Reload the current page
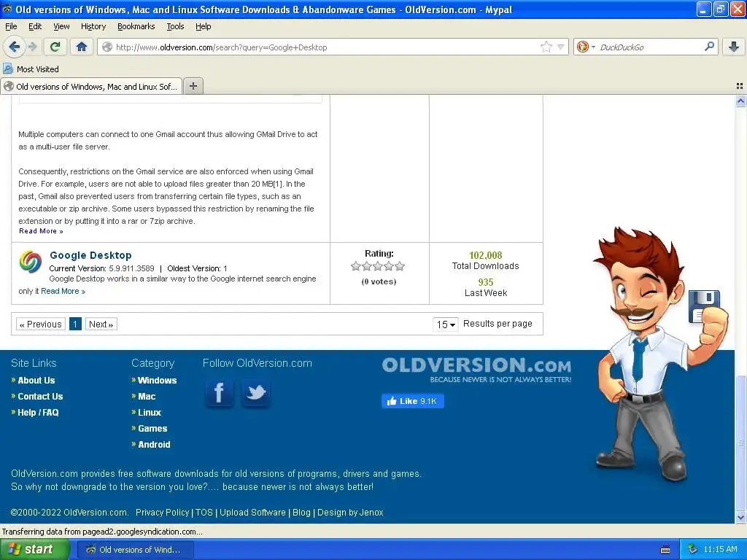 tap(55, 47)
